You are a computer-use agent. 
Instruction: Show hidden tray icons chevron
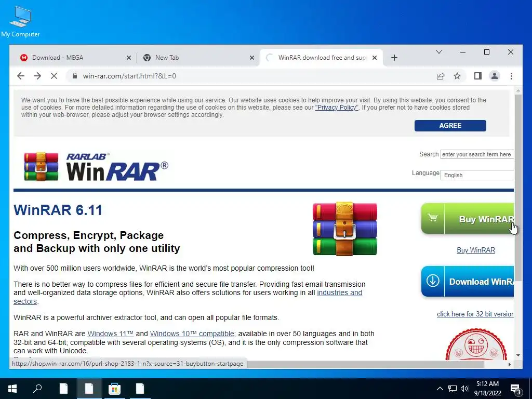pos(440,389)
